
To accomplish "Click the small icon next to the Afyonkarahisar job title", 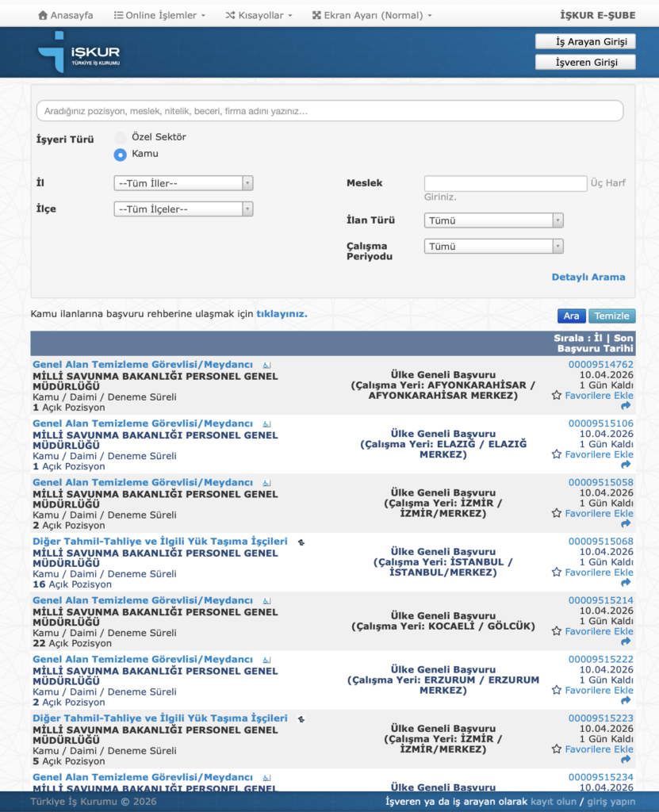I will pos(266,365).
